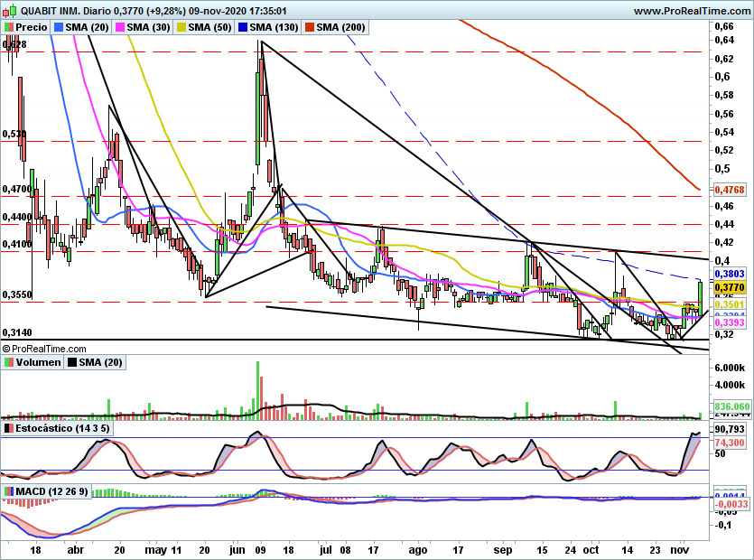Click the stochastic value tag 90,793
The width and height of the screenshot is (754, 560).
pos(730,429)
